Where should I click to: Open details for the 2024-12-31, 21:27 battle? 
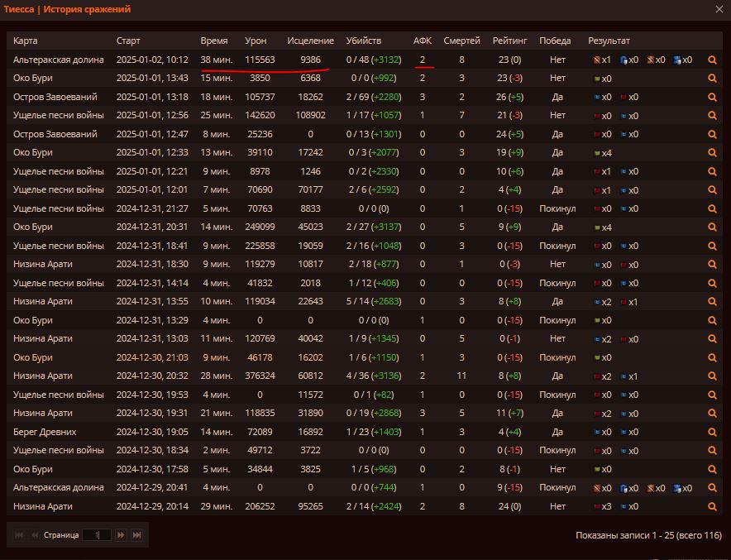point(712,209)
